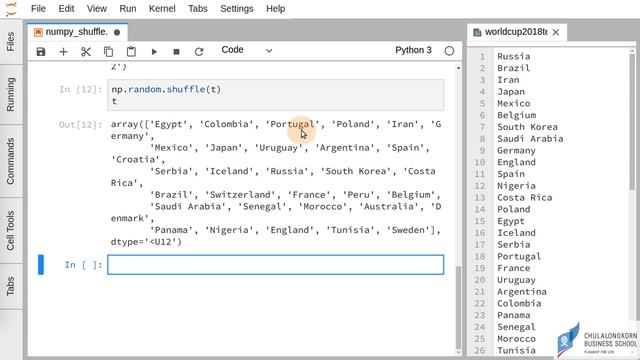
Task: Click 'Germany' on line 9
Action: click(x=516, y=151)
